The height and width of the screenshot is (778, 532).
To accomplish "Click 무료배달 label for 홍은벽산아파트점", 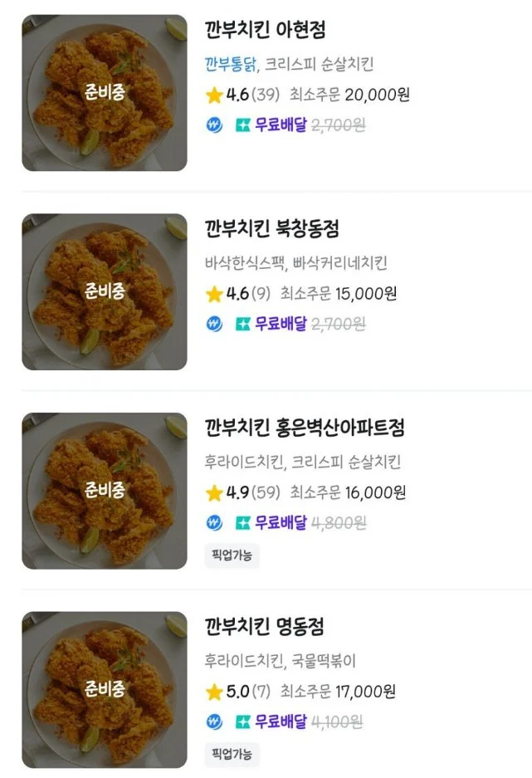I will click(x=281, y=523).
